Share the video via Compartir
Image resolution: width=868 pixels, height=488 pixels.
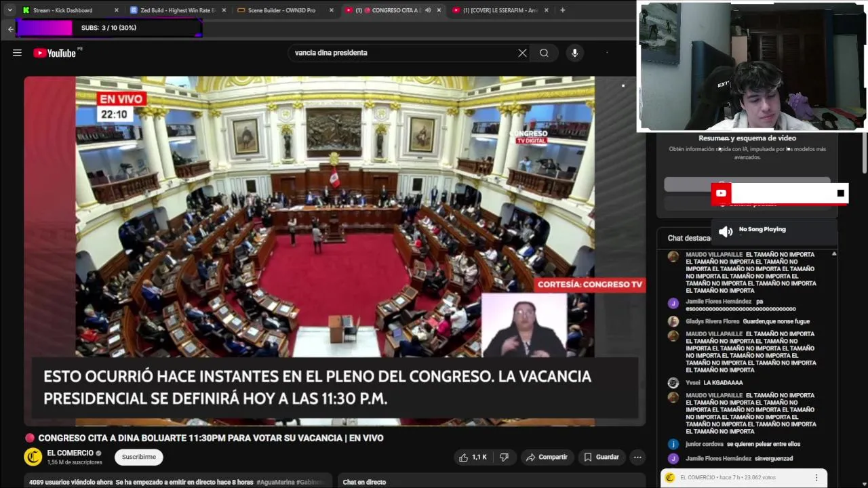click(x=547, y=457)
